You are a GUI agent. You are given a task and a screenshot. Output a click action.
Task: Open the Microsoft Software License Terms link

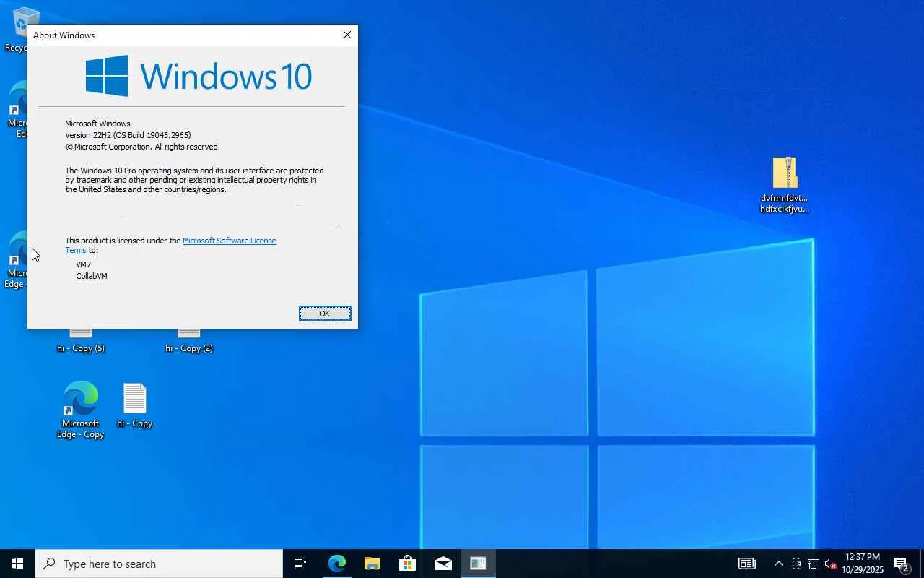point(229,241)
